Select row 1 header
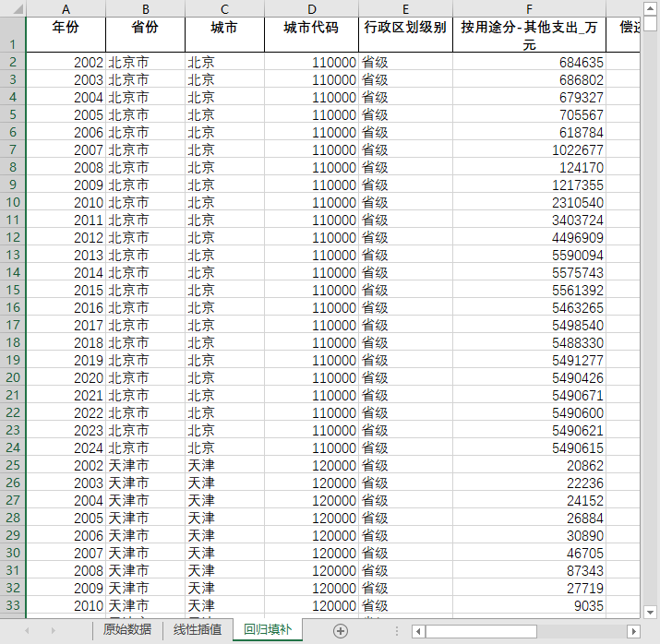 [13, 35]
